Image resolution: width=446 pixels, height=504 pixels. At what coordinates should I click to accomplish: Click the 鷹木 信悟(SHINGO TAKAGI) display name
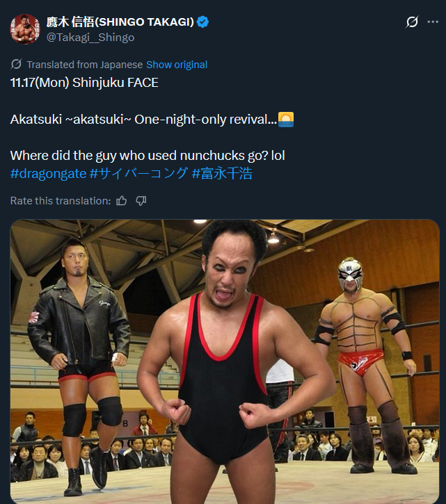tap(120, 22)
